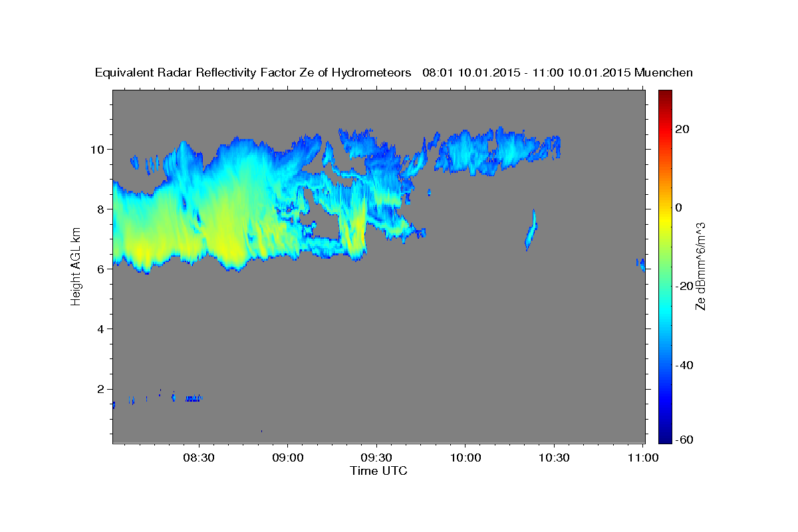This screenshot has width=798, height=532.
Task: Click the colorbar label '-20'
Action: (684, 286)
